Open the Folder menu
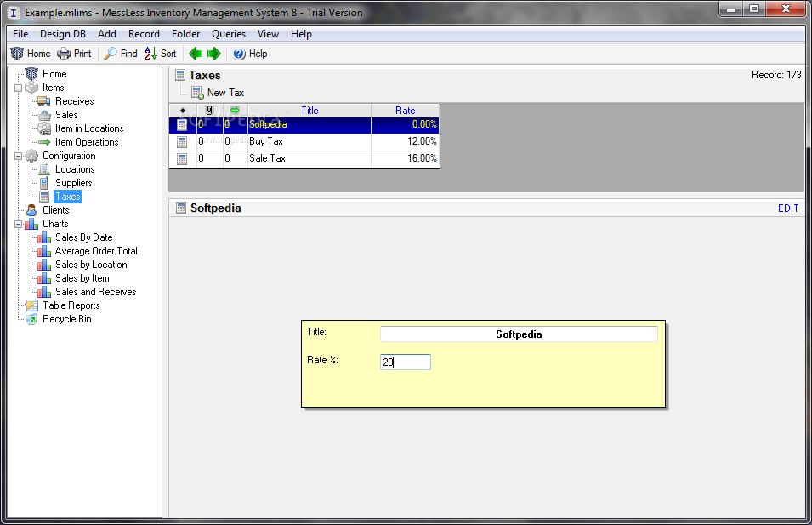Screen dimensions: 812x525 186,34
